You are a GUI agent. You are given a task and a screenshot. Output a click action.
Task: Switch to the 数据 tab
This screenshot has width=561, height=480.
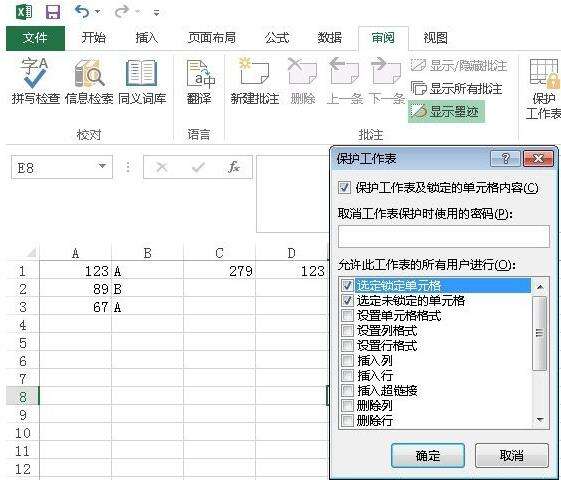pos(330,38)
